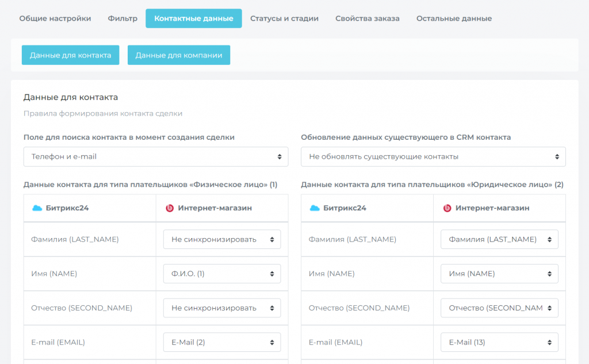Open the E-Mail (13) dropdown
Image resolution: width=589 pixels, height=364 pixels.
point(500,342)
